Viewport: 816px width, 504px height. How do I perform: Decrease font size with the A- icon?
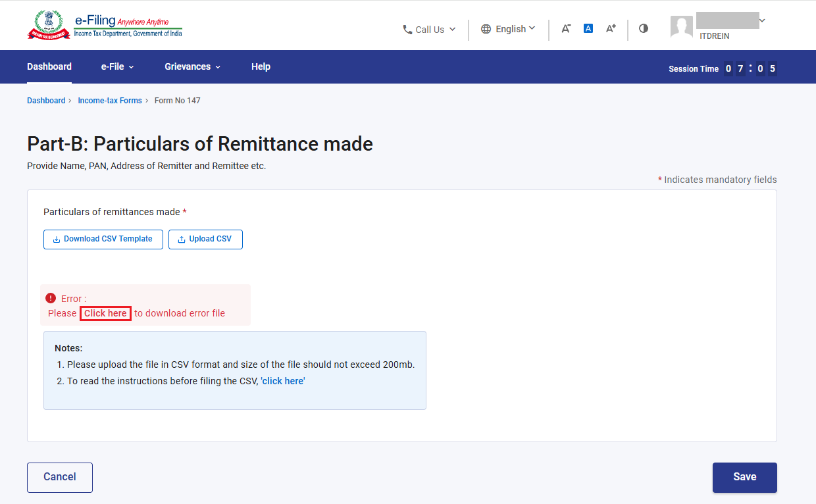pos(566,29)
